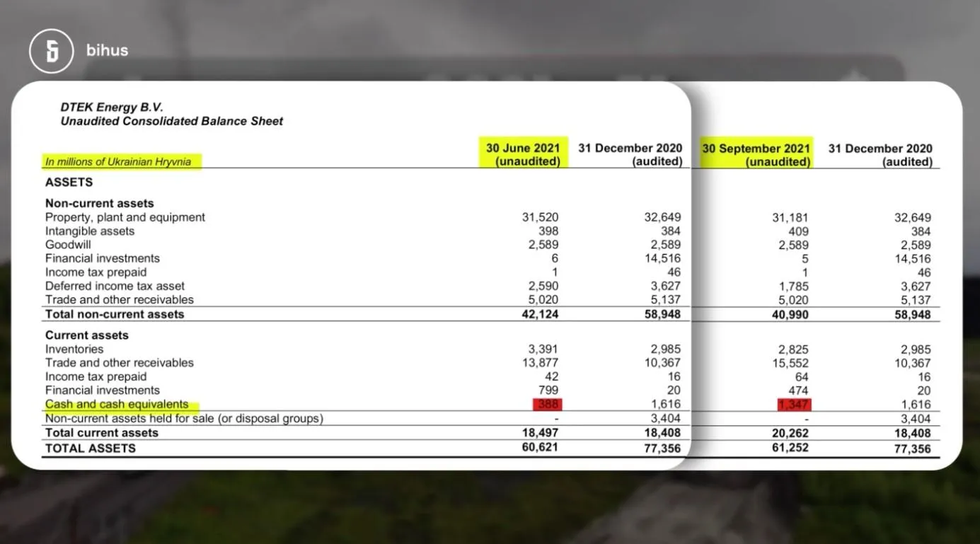Click the Property, plant and equipment label
The width and height of the screenshot is (980, 544).
point(125,217)
